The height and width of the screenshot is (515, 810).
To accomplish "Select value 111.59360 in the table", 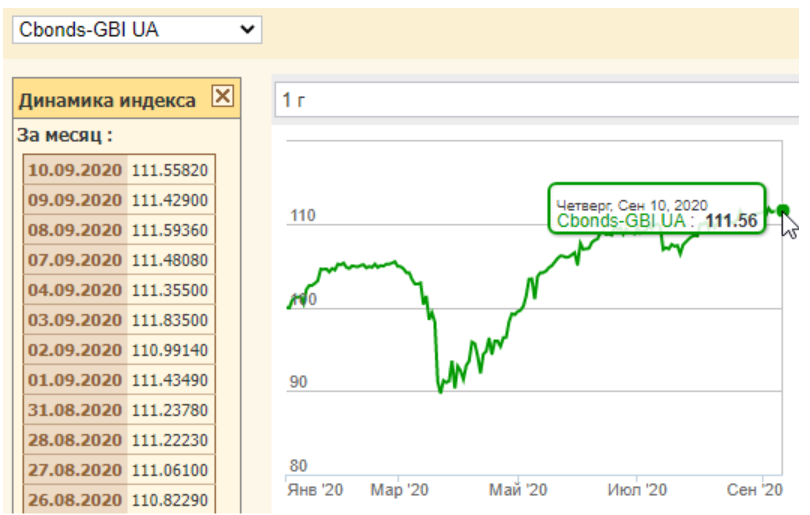I will pyautogui.click(x=170, y=230).
